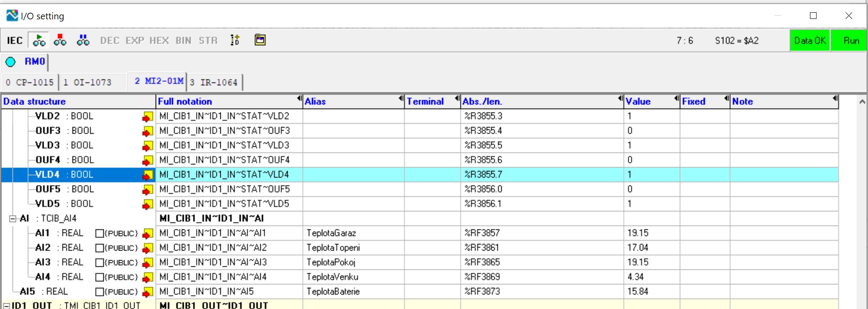Select the TeplotaGaraz alias cell

coord(353,233)
